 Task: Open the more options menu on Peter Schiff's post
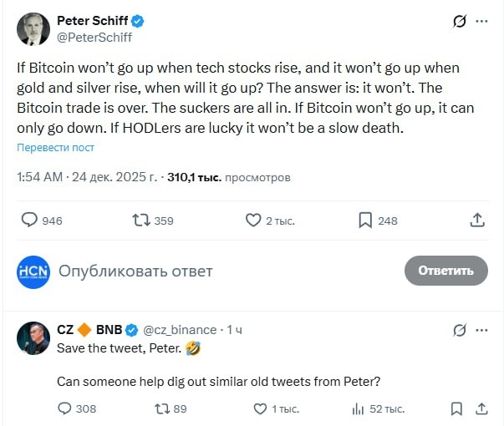click(x=481, y=22)
